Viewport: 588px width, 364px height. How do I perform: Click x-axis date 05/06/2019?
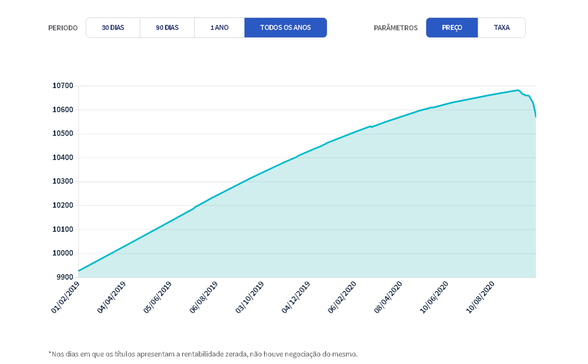coord(157,297)
